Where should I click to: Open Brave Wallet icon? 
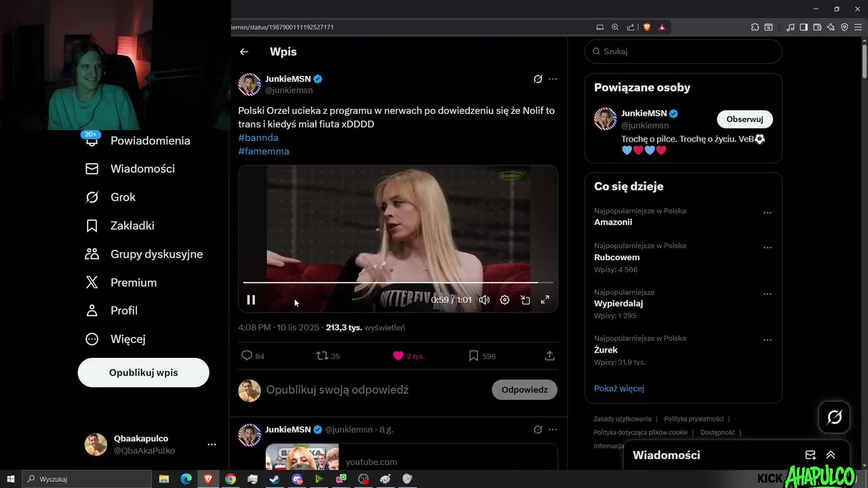(817, 27)
